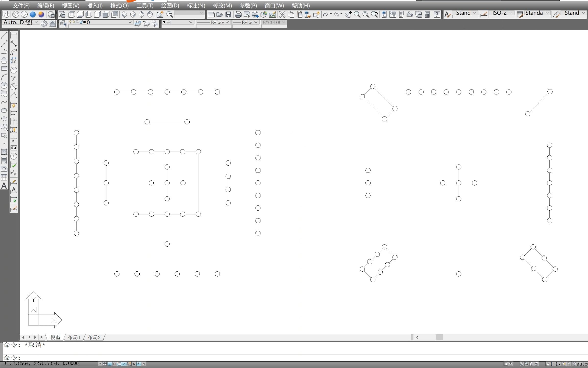Open the ByLayer linetype dropdown
The height and width of the screenshot is (368, 588).
(x=227, y=22)
